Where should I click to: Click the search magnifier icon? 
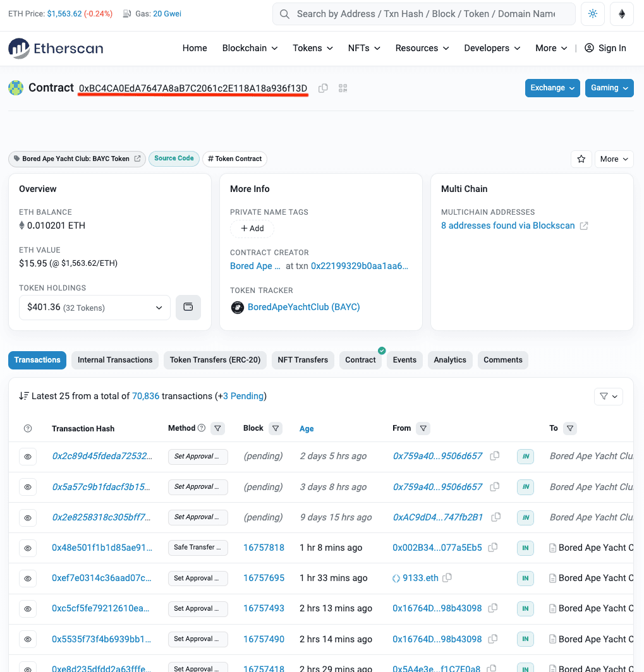[284, 14]
